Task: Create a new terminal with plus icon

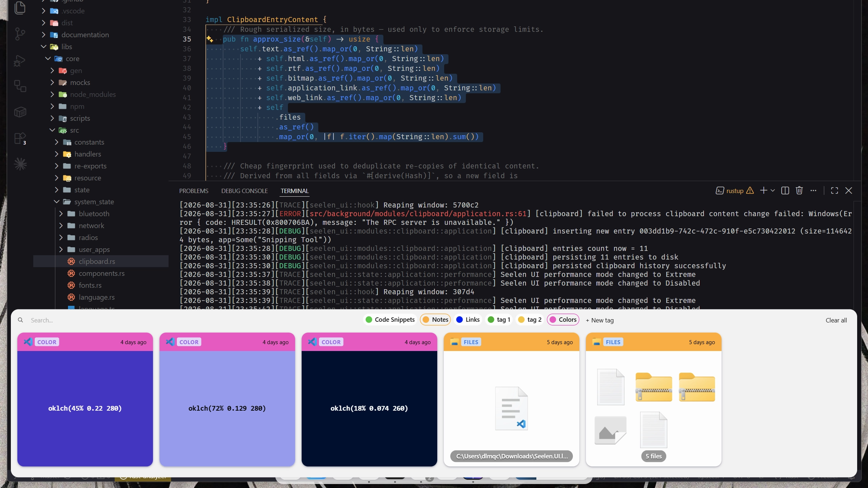Action: pos(763,191)
